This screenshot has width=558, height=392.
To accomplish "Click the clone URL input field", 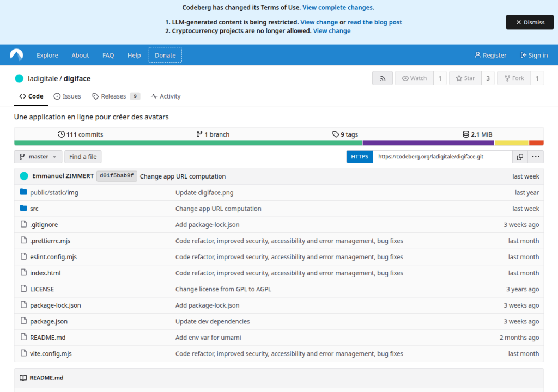I will coord(442,156).
